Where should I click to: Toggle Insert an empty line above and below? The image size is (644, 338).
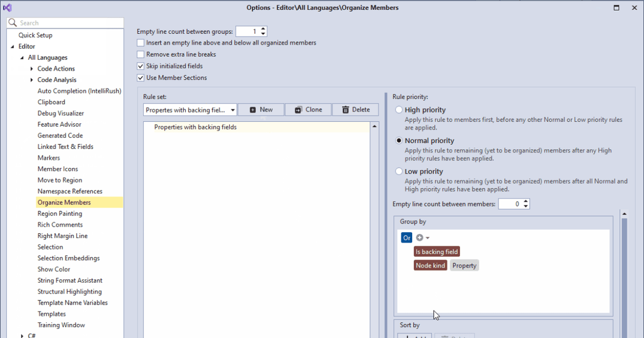tap(141, 43)
